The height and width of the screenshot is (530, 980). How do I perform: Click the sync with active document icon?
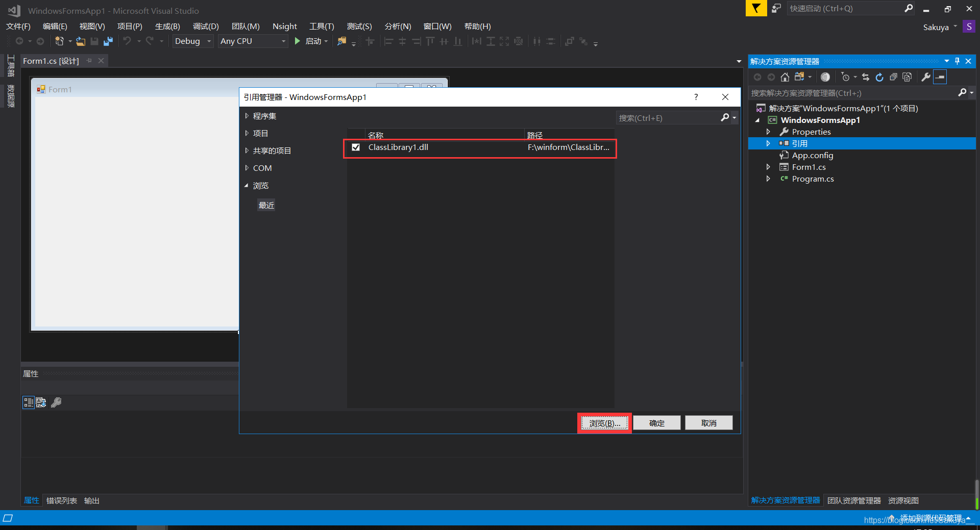point(866,77)
